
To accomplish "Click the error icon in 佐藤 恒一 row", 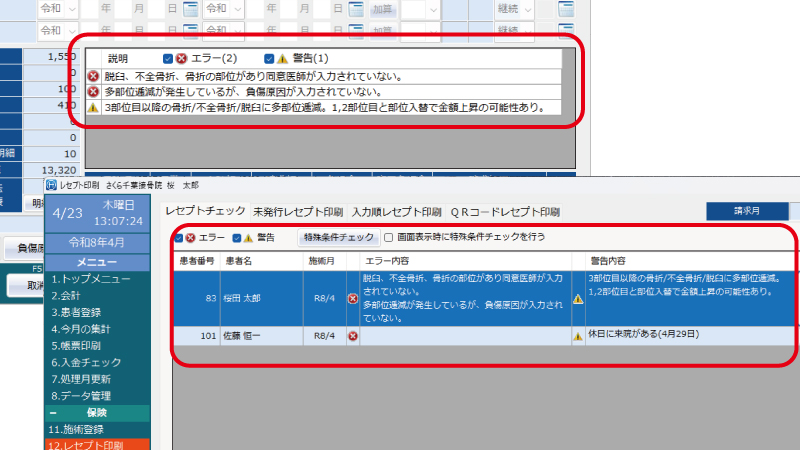I will [x=353, y=336].
